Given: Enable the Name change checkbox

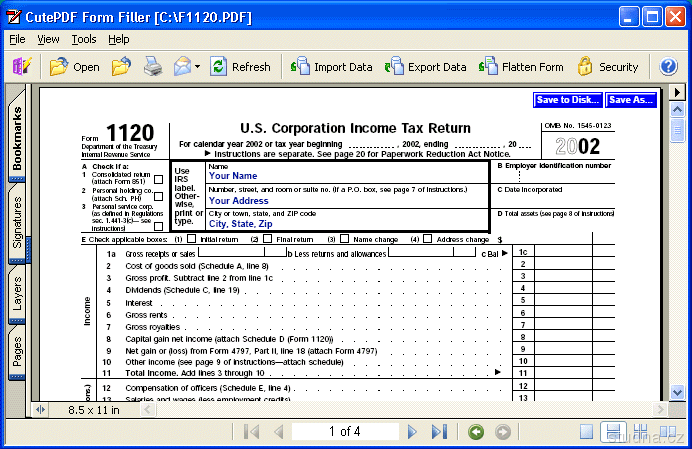Looking at the screenshot, I should 344,240.
